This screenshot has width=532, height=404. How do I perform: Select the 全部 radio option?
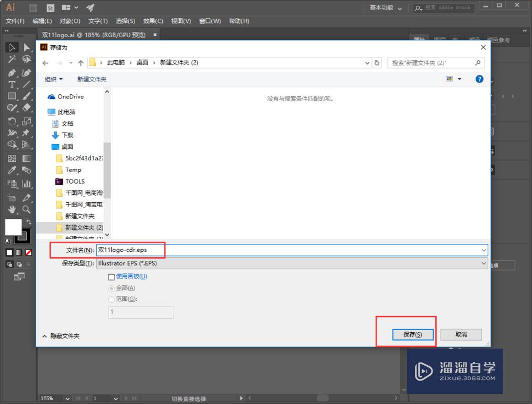click(x=111, y=288)
